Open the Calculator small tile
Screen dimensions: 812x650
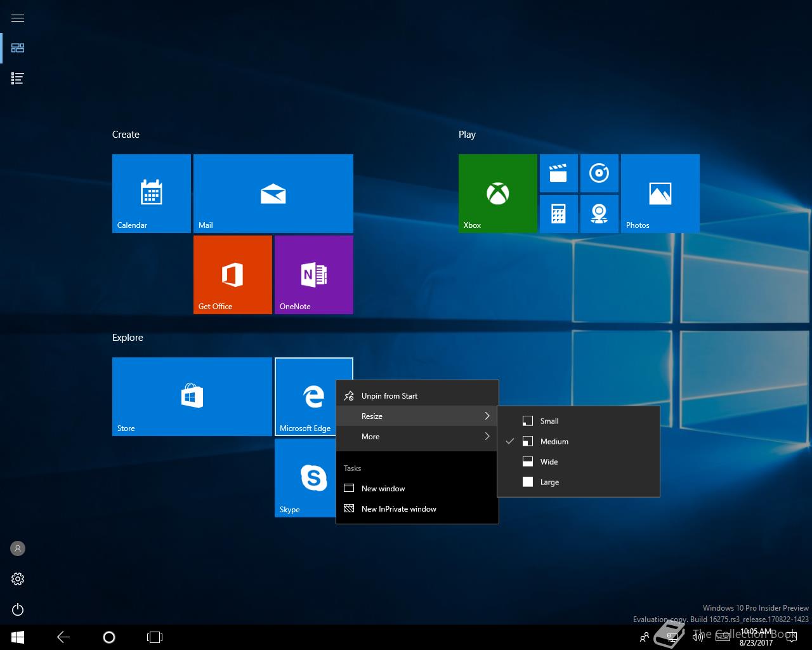[559, 214]
